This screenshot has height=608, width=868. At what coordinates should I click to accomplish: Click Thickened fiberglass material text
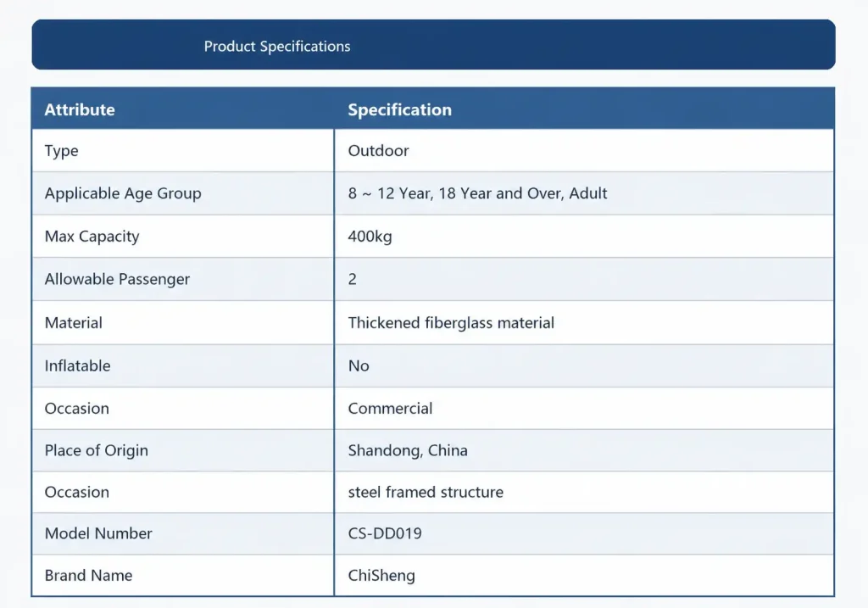(x=451, y=323)
